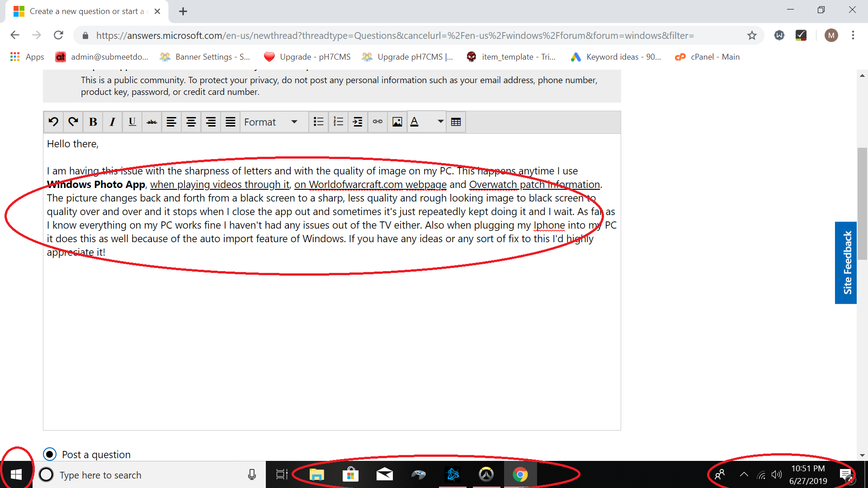Open the Format dropdown
The height and width of the screenshot is (488, 868).
(x=274, y=122)
